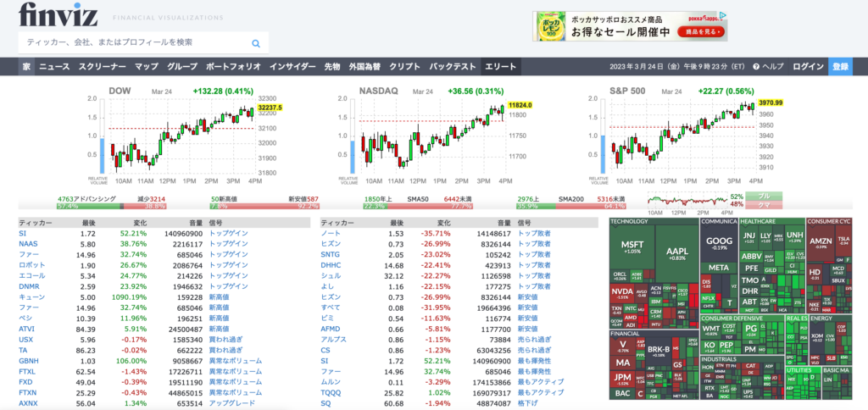Open the SNTG ticker link
This screenshot has height=410, width=868.
pyautogui.click(x=331, y=254)
